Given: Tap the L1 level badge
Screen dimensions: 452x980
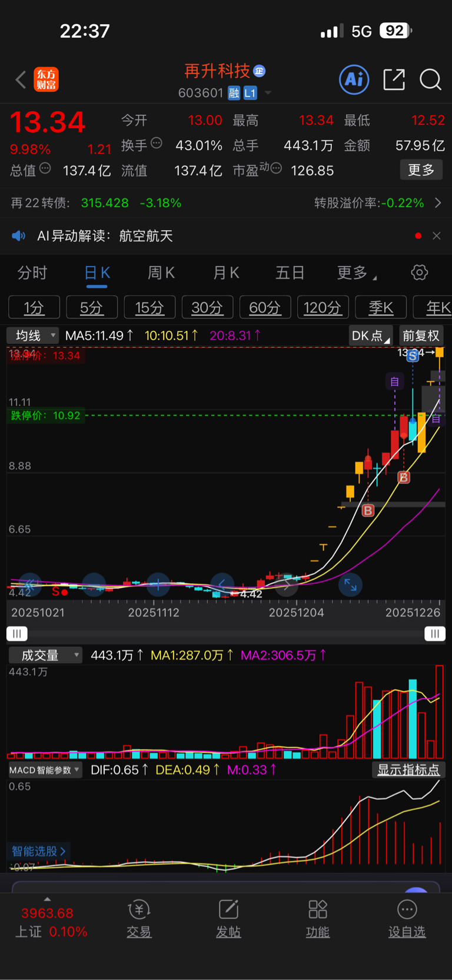Looking at the screenshot, I should tap(250, 93).
